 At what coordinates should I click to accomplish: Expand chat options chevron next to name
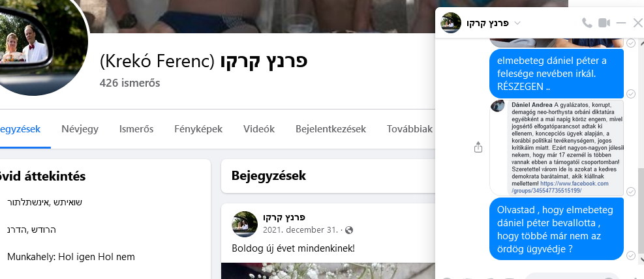click(517, 23)
